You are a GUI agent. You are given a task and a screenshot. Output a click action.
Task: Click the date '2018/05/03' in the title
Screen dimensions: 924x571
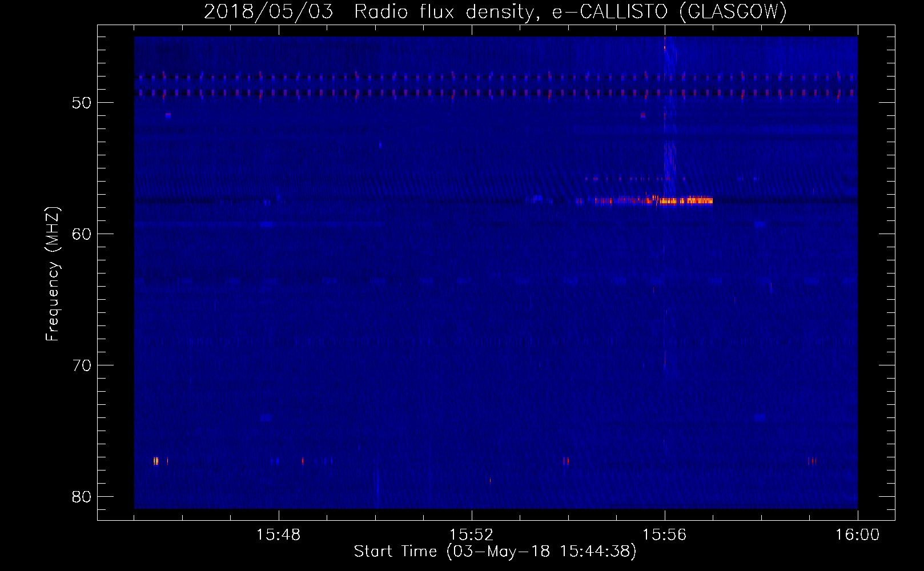tap(268, 11)
